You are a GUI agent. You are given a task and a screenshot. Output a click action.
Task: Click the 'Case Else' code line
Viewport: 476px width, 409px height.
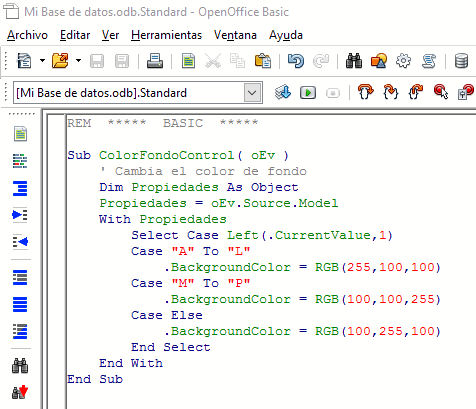(x=167, y=315)
